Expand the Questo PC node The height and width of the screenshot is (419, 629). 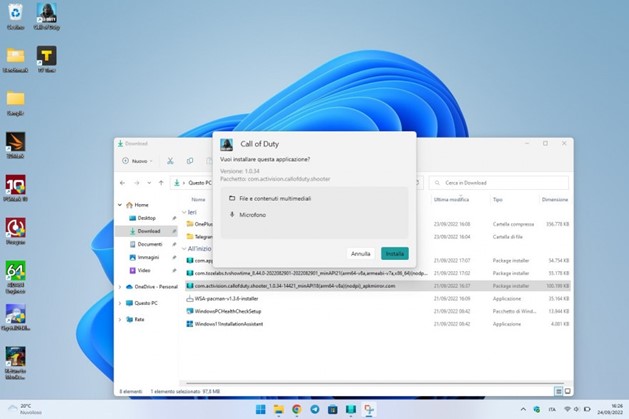click(120, 303)
